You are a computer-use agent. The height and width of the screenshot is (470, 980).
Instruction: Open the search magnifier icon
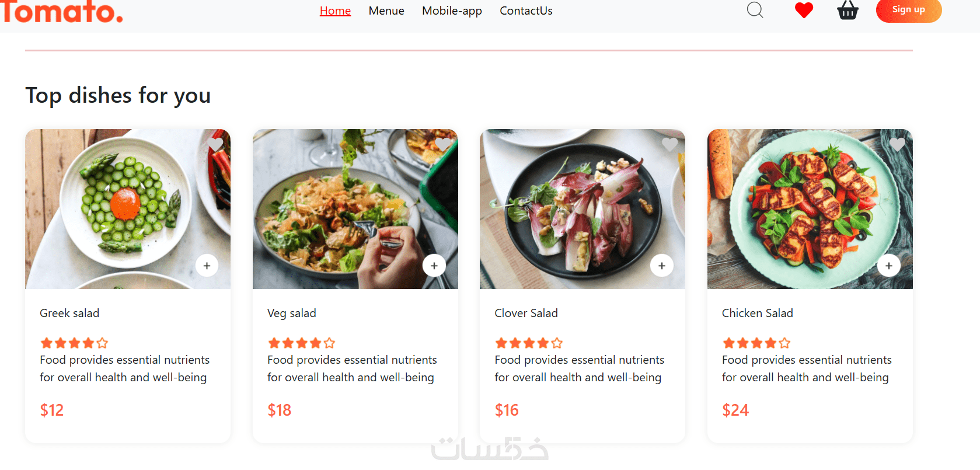pyautogui.click(x=755, y=10)
